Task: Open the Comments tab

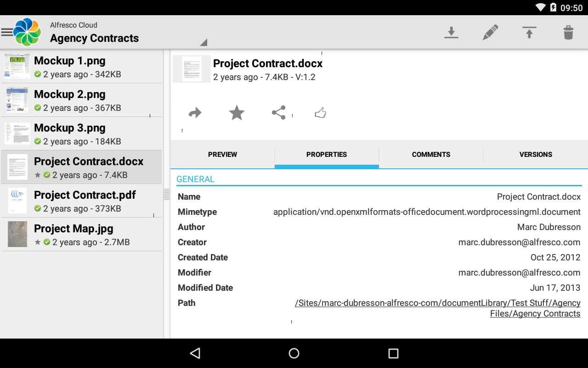Action: pyautogui.click(x=431, y=155)
